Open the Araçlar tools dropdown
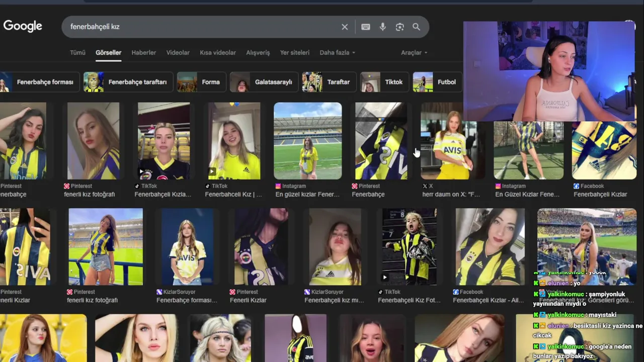This screenshot has width=644, height=362. pos(414,52)
